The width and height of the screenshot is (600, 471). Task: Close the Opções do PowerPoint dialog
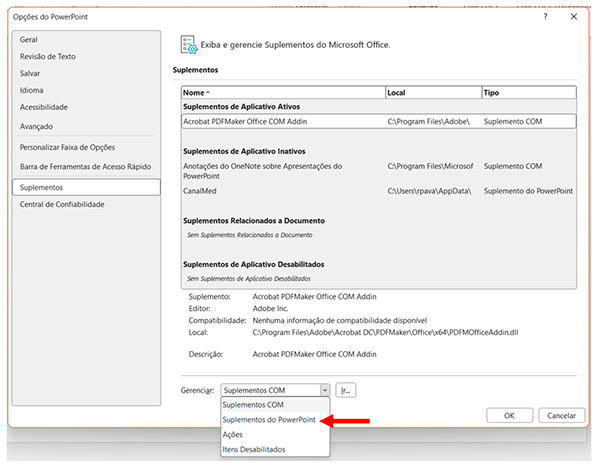574,16
